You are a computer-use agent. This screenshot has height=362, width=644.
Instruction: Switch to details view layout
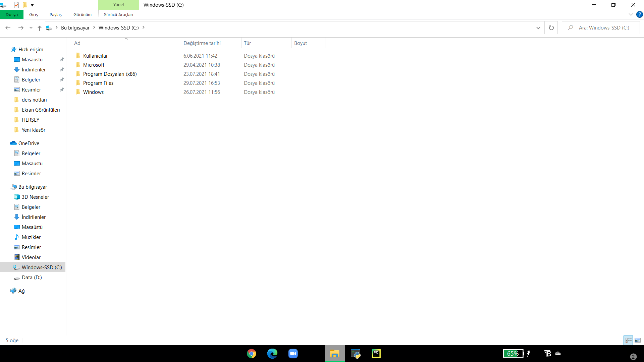(x=628, y=340)
